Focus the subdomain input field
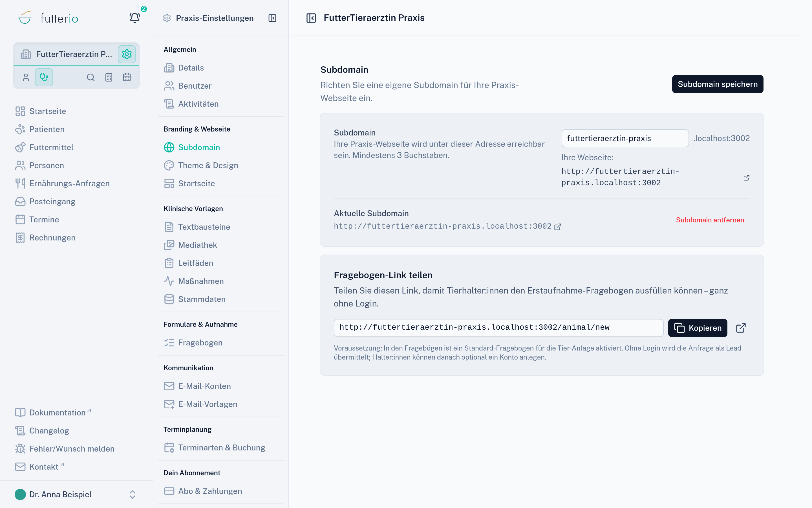The width and height of the screenshot is (812, 508). pos(625,138)
